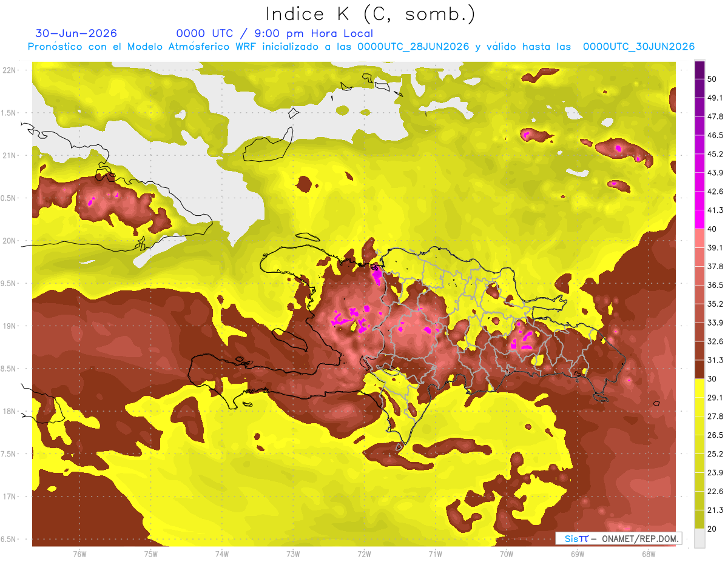Click the "0000 UTC / 9:00 pm Hora Local" time label
The image size is (728, 562).
(x=274, y=33)
